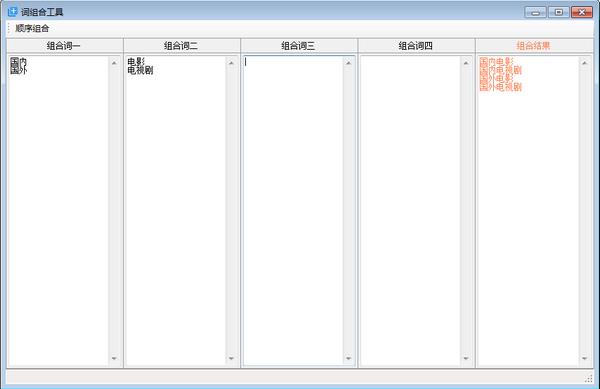
Task: Click the scroll up arrow in 组合词二 box
Action: (231, 63)
